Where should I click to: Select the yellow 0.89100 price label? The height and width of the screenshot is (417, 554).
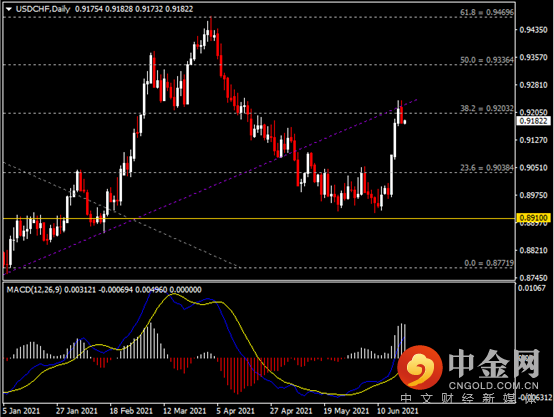pyautogui.click(x=534, y=218)
